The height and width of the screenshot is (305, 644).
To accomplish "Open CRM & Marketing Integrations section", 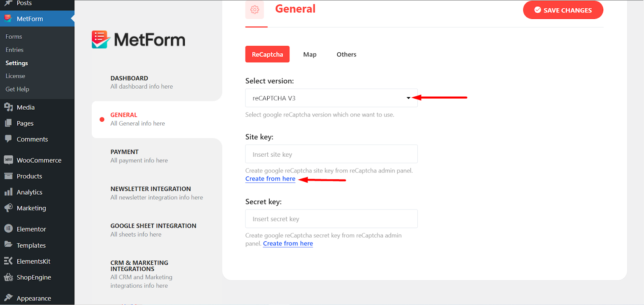I will tap(157, 274).
